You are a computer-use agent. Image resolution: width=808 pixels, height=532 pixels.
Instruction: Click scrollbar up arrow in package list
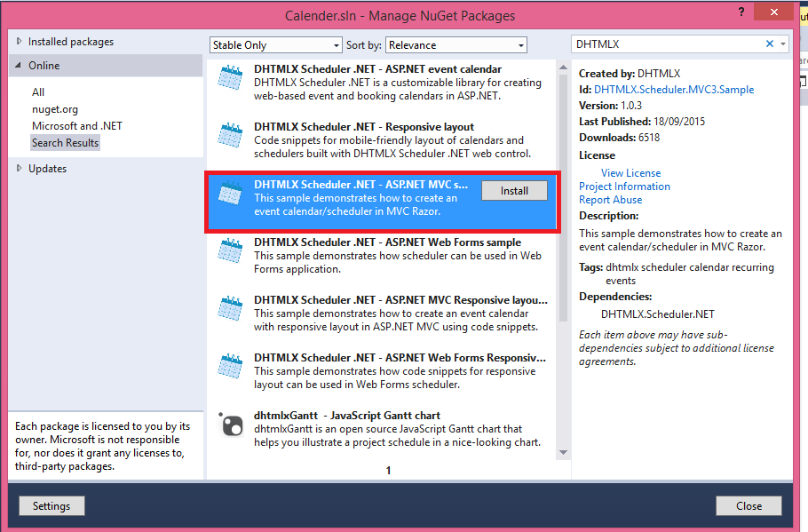click(563, 67)
